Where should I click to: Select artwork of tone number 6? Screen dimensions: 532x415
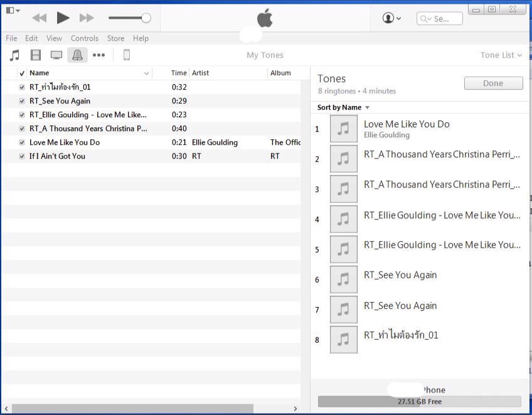tap(343, 280)
